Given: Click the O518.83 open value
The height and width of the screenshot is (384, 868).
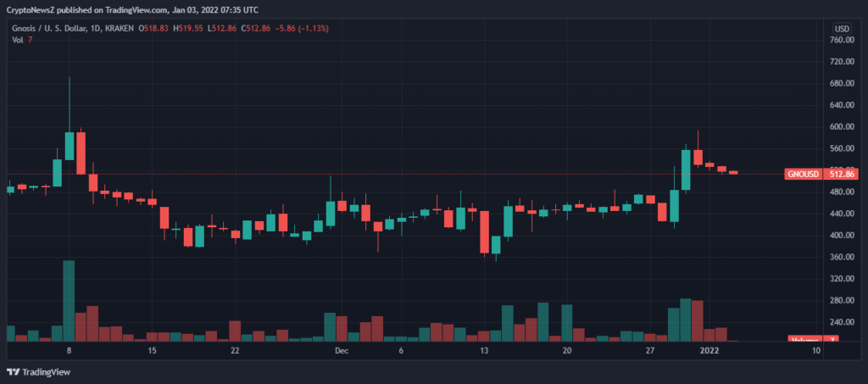Looking at the screenshot, I should (x=154, y=28).
